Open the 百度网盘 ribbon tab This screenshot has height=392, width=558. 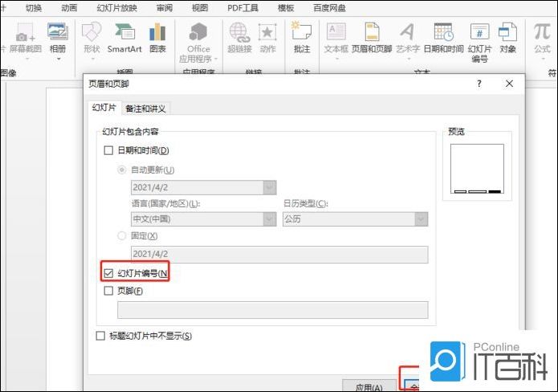(329, 8)
